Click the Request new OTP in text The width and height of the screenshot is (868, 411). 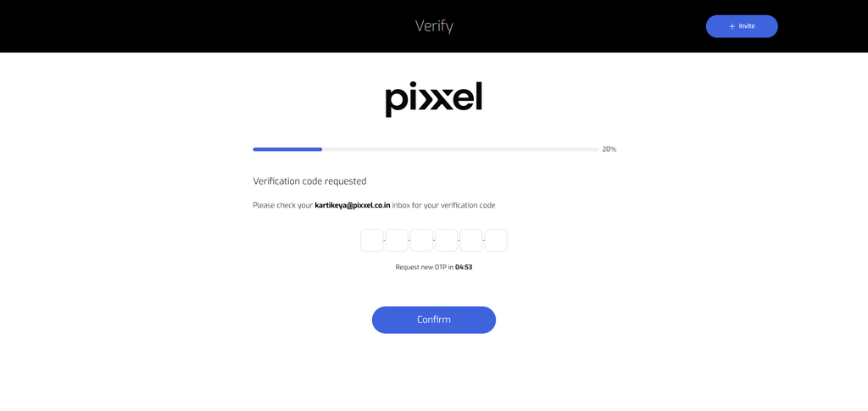424,267
